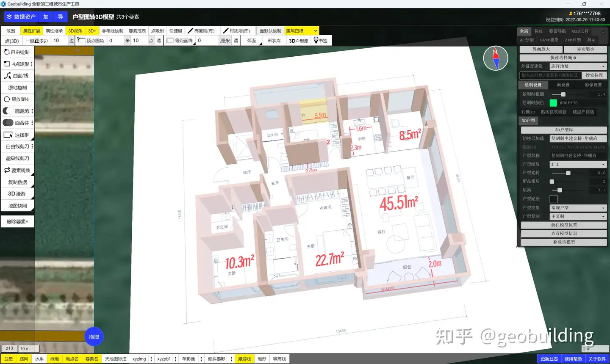Open the 建筑白模 dropdown

point(302,31)
